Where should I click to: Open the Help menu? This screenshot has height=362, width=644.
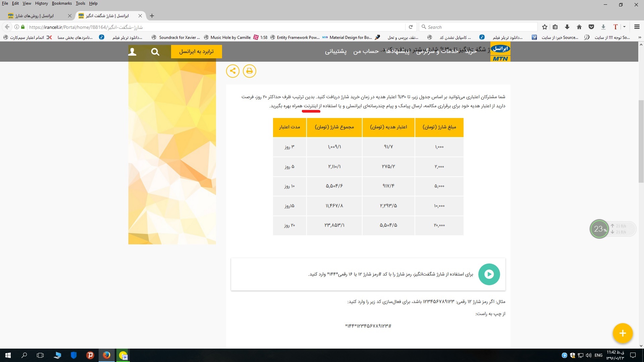click(x=93, y=3)
